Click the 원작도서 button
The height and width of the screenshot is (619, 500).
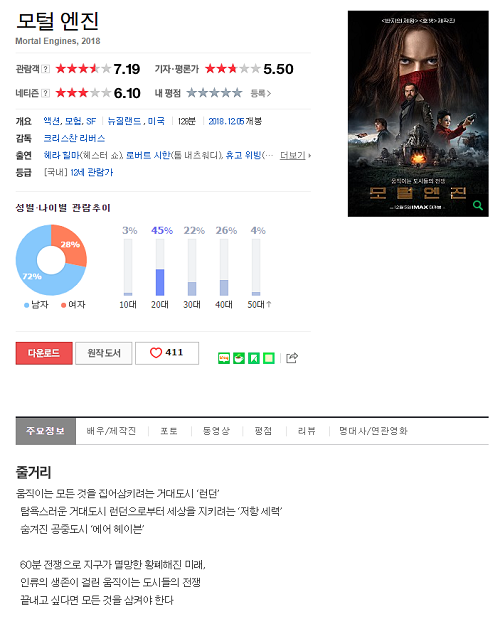103,353
